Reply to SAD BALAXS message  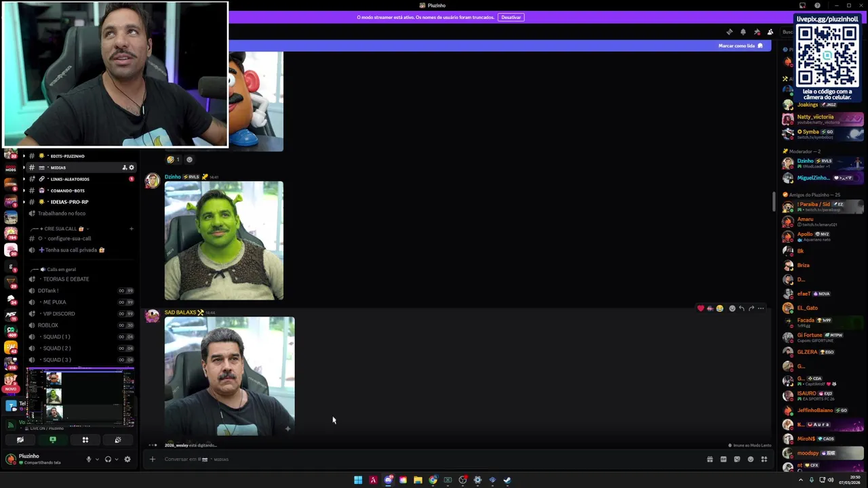point(741,308)
